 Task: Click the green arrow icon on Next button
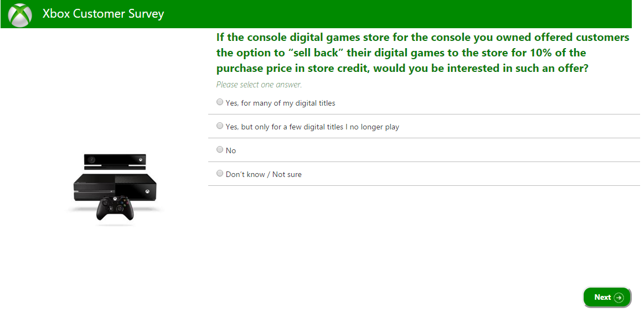click(618, 297)
